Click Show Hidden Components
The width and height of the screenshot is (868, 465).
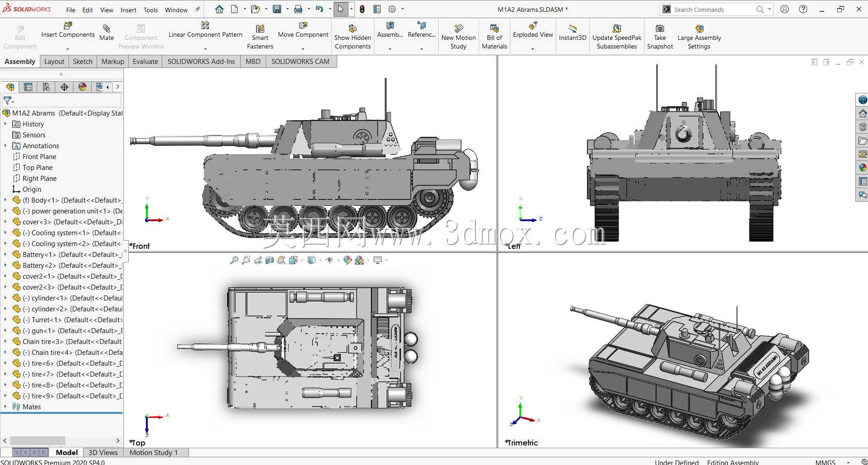coord(353,37)
